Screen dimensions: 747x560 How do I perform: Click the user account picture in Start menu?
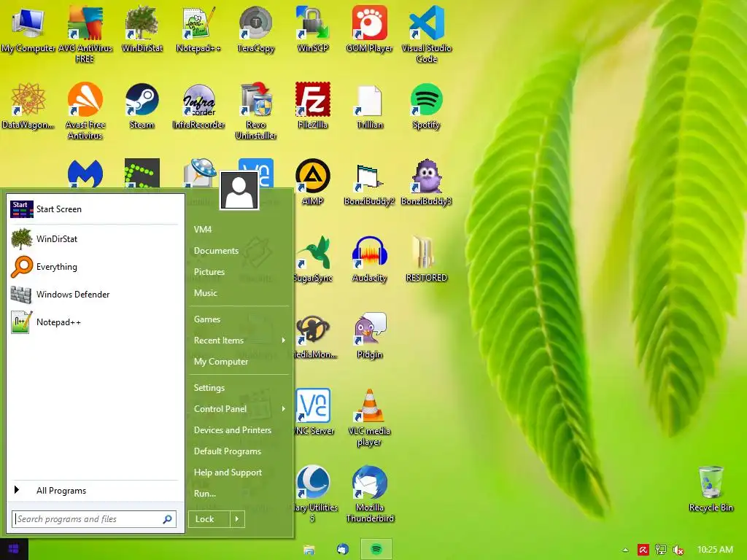tap(239, 190)
